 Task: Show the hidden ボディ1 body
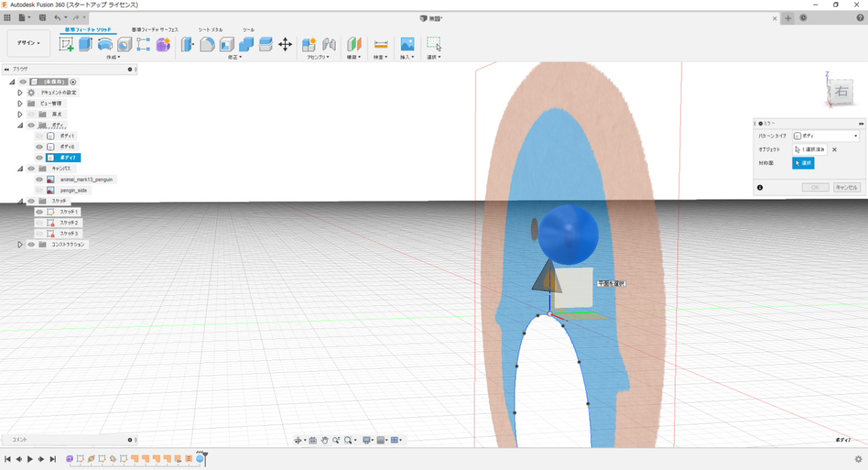[40, 136]
